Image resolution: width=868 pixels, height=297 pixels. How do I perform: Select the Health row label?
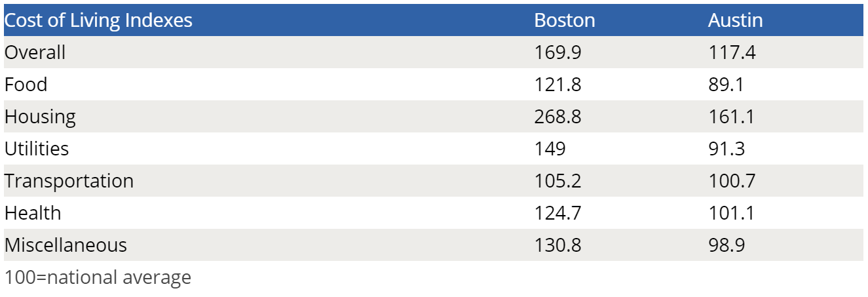pos(33,213)
